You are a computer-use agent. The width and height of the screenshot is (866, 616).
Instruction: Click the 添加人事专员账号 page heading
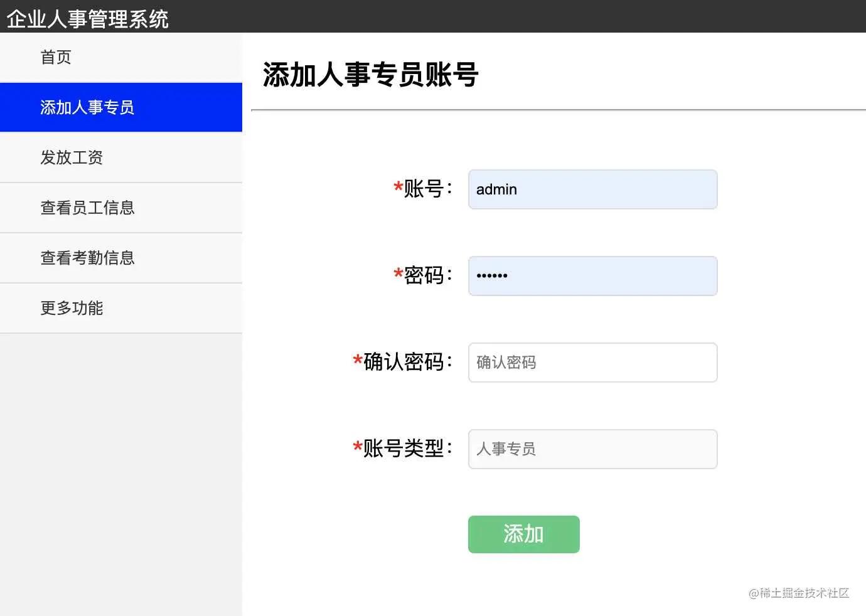tap(370, 75)
